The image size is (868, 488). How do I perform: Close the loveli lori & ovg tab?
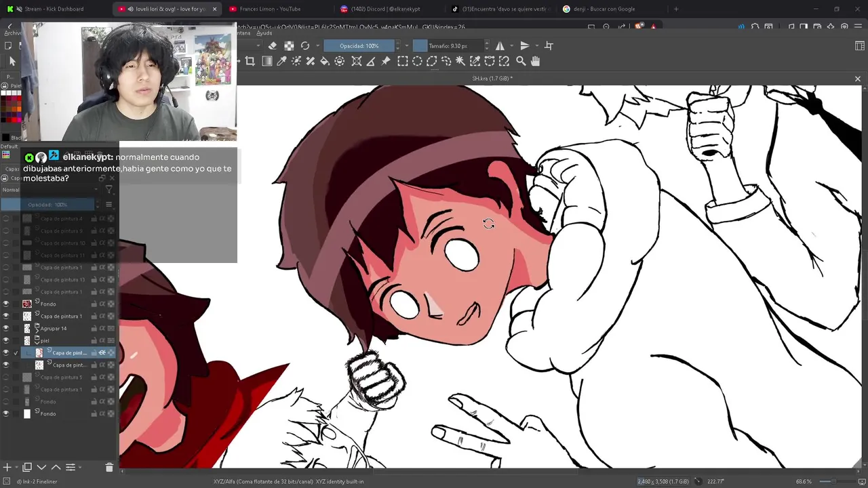pyautogui.click(x=215, y=9)
